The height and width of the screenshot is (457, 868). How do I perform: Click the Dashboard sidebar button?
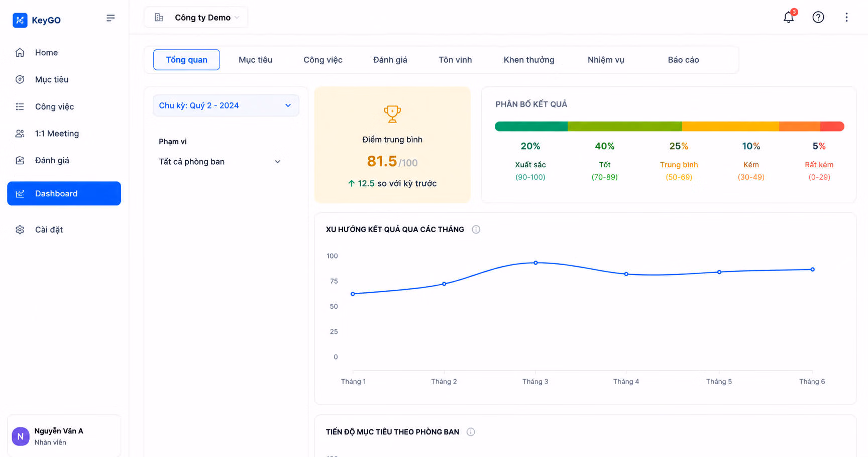(64, 193)
